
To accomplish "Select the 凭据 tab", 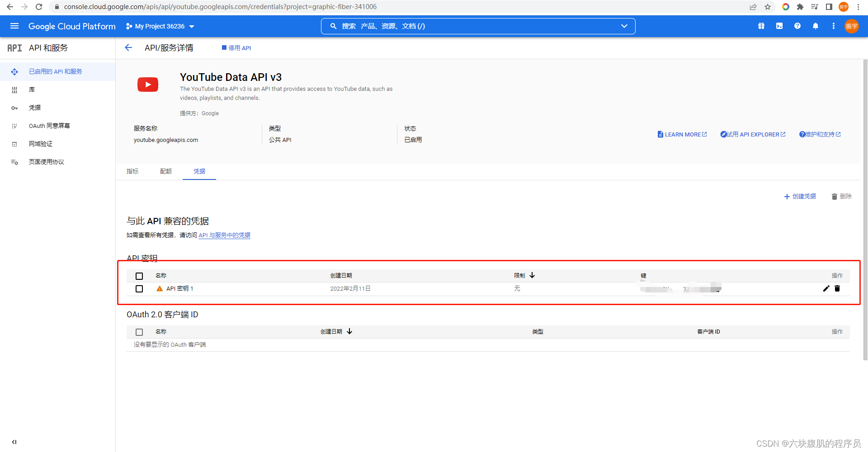I will point(199,171).
